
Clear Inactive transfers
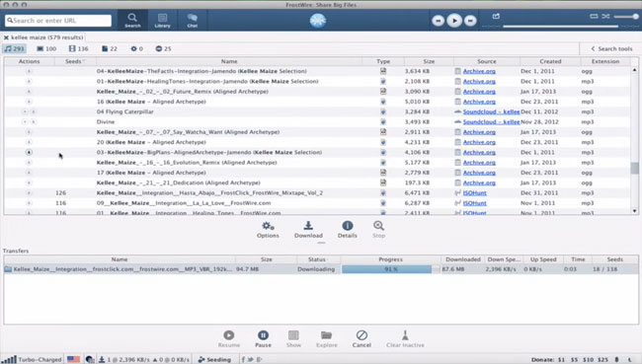(x=405, y=339)
